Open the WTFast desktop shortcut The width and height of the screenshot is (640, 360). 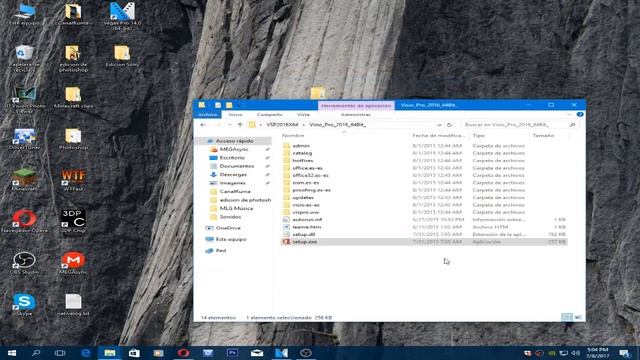pyautogui.click(x=73, y=180)
